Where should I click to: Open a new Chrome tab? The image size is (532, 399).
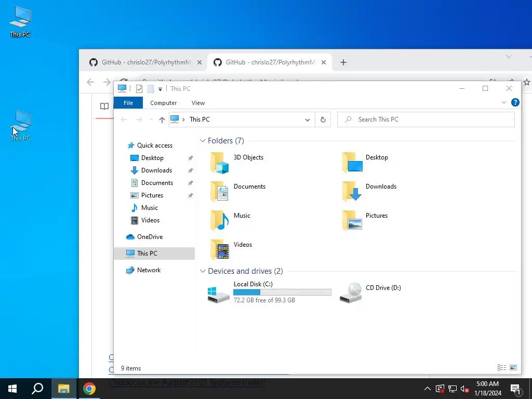coord(343,62)
